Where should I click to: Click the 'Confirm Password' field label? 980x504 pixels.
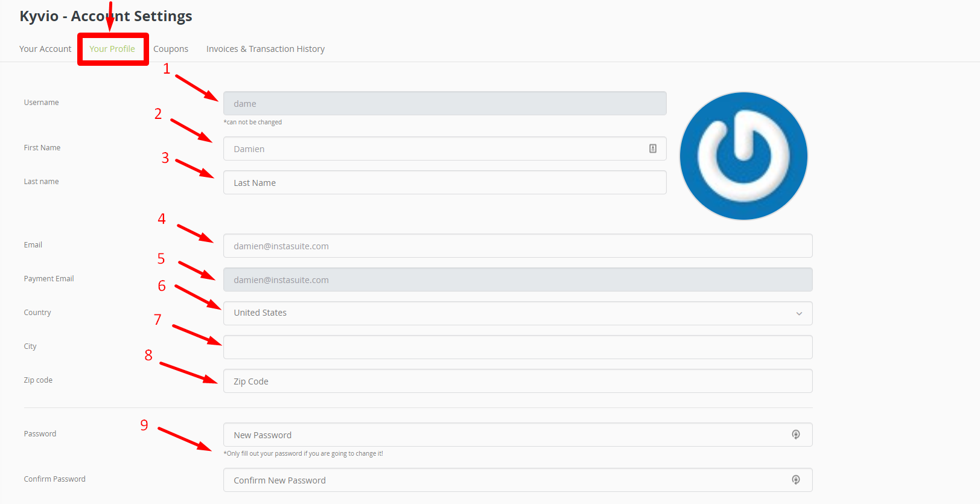tap(55, 479)
